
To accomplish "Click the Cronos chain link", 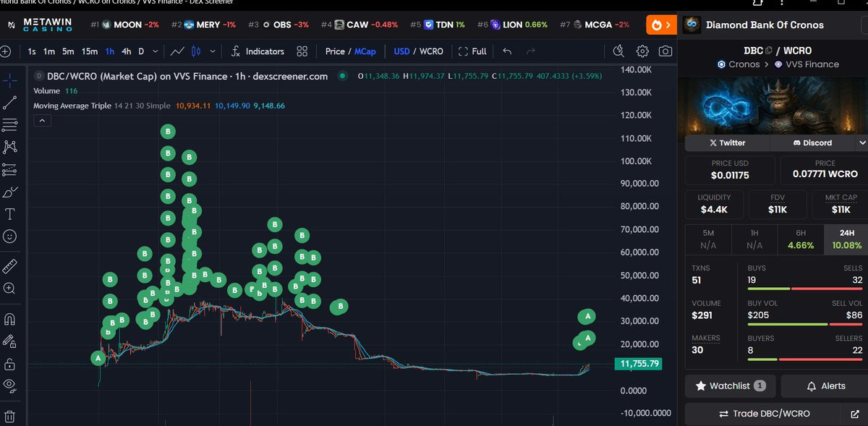I will pos(738,64).
